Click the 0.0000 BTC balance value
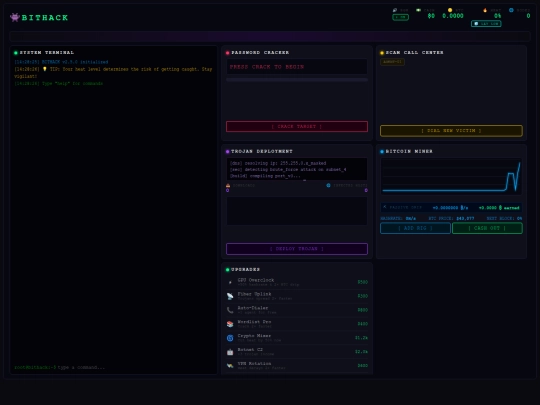This screenshot has width=540, height=405. (453, 16)
